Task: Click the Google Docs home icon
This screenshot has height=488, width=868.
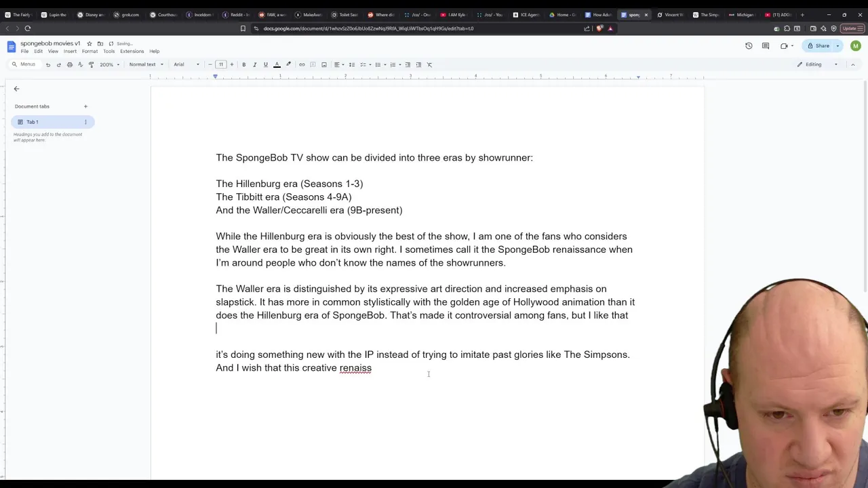Action: (11, 47)
